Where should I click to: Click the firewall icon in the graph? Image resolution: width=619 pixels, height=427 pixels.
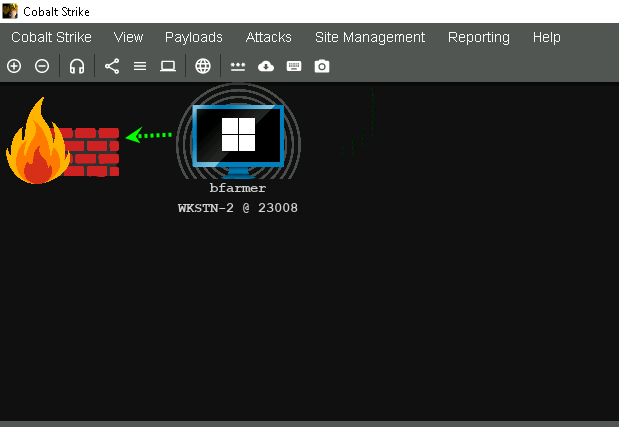[63, 141]
